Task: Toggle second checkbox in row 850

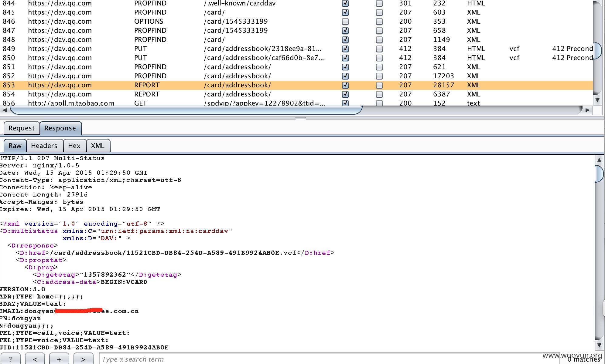Action: pyautogui.click(x=379, y=58)
